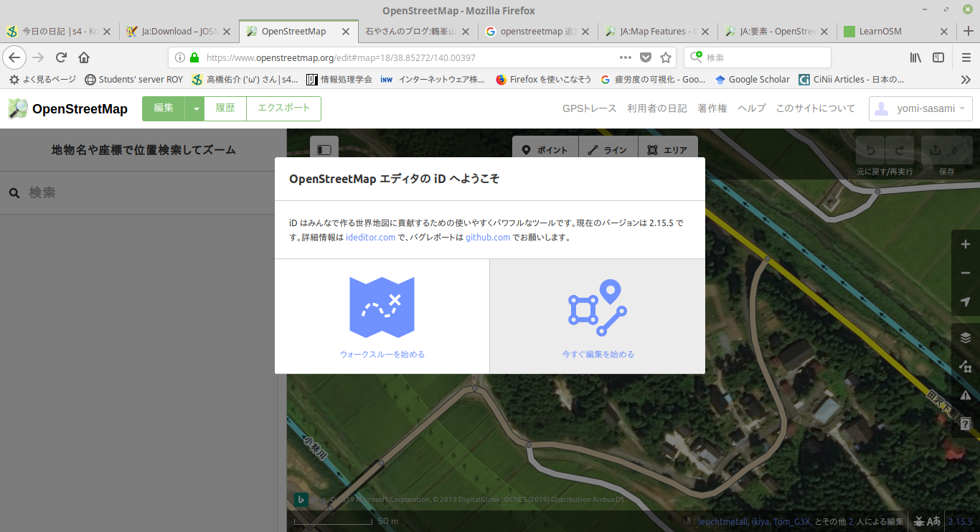Click the エクスポート export button
The width and height of the screenshot is (980, 532).
click(x=283, y=108)
